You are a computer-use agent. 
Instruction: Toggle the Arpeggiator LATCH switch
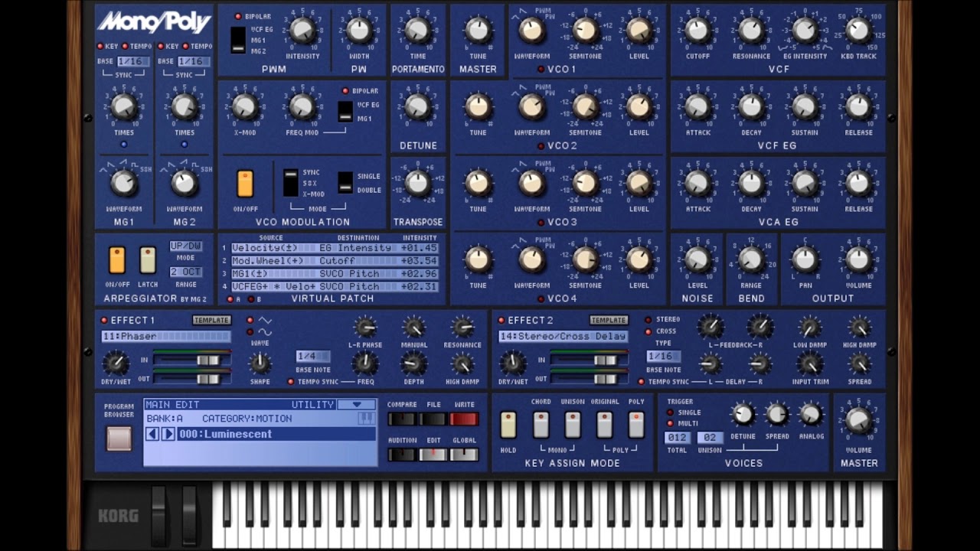pos(148,260)
